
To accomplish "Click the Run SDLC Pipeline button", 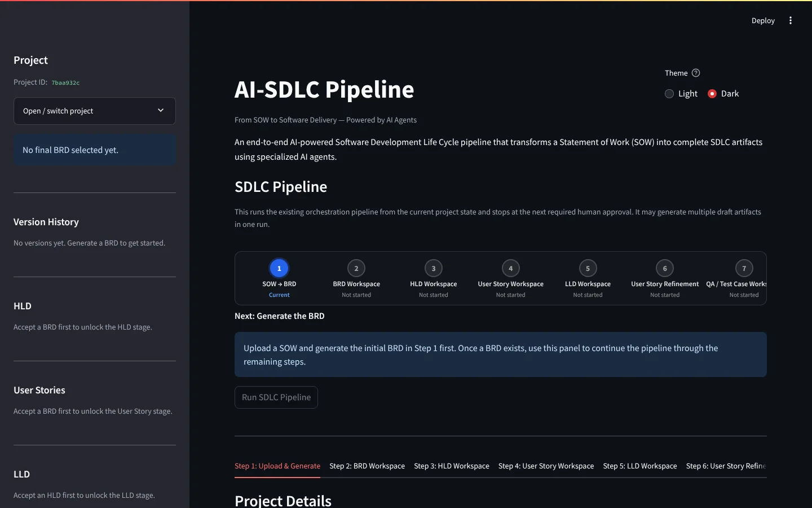I will [276, 397].
